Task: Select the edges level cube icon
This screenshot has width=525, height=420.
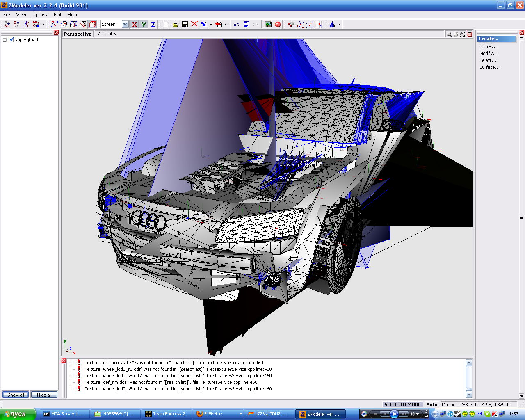Action: click(64, 24)
